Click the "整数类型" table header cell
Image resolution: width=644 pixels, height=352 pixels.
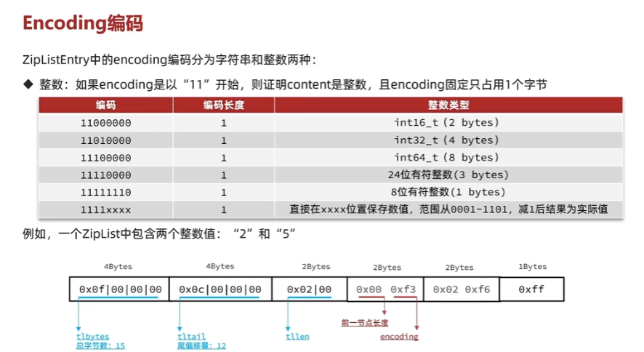[448, 105]
